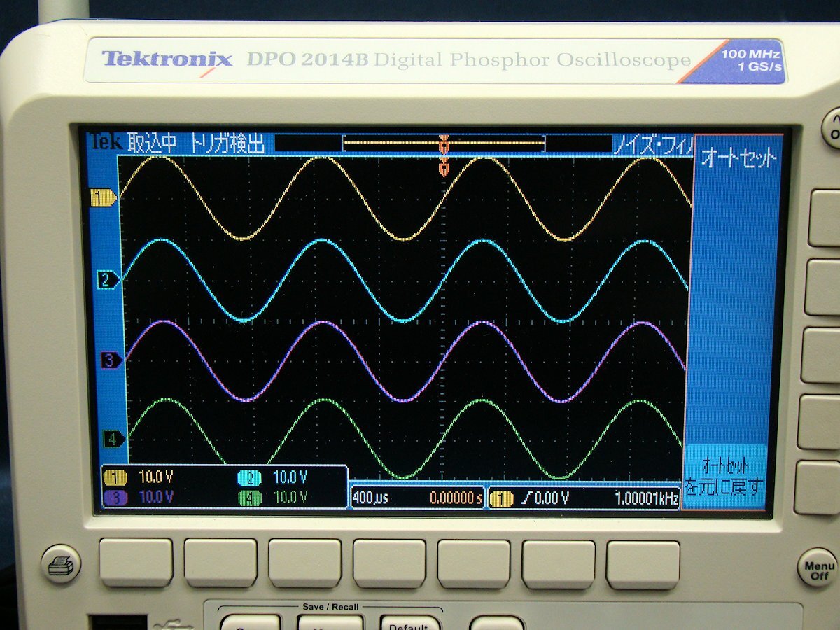This screenshot has width=840, height=630.
Task: Click channel 4's 10.0 V scale value
Action: (290, 498)
